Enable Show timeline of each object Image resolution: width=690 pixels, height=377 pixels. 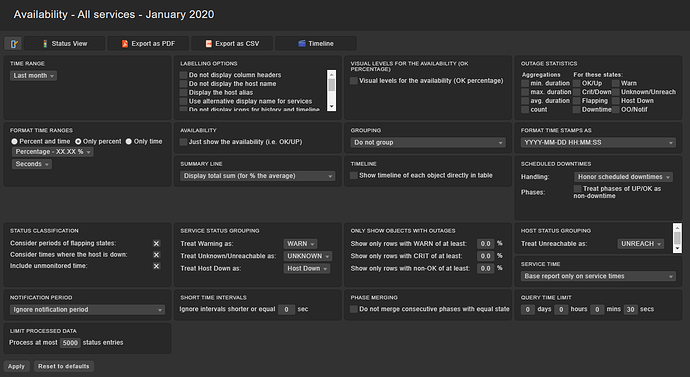(354, 176)
